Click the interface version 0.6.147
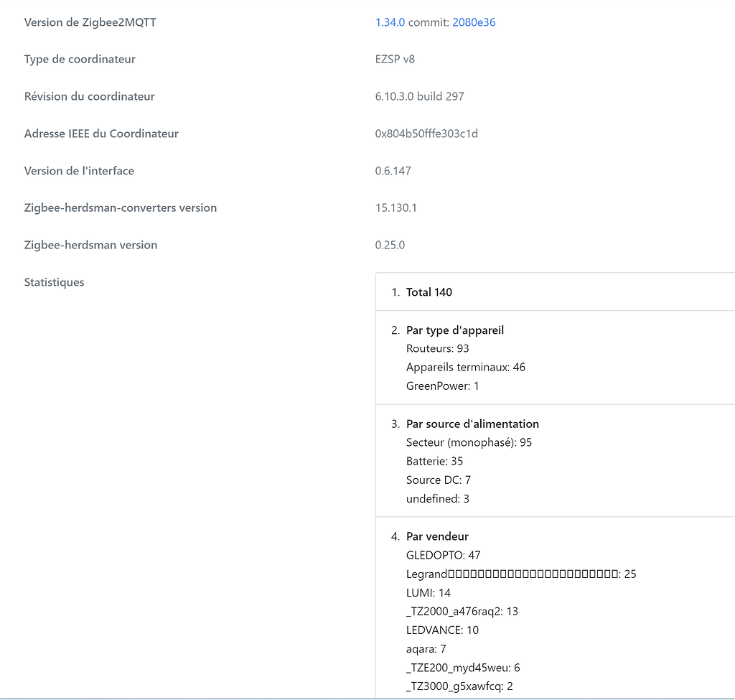The width and height of the screenshot is (735, 700). 393,171
